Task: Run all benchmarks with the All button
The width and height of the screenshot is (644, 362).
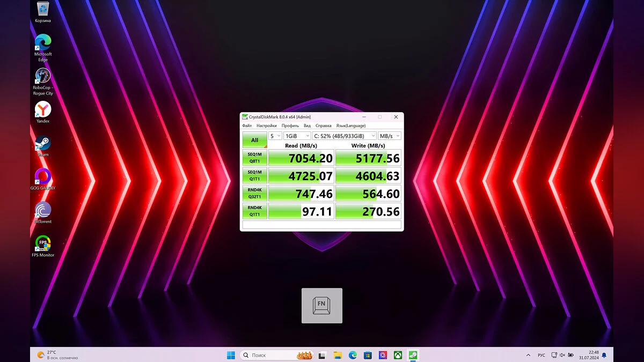Action: click(254, 140)
